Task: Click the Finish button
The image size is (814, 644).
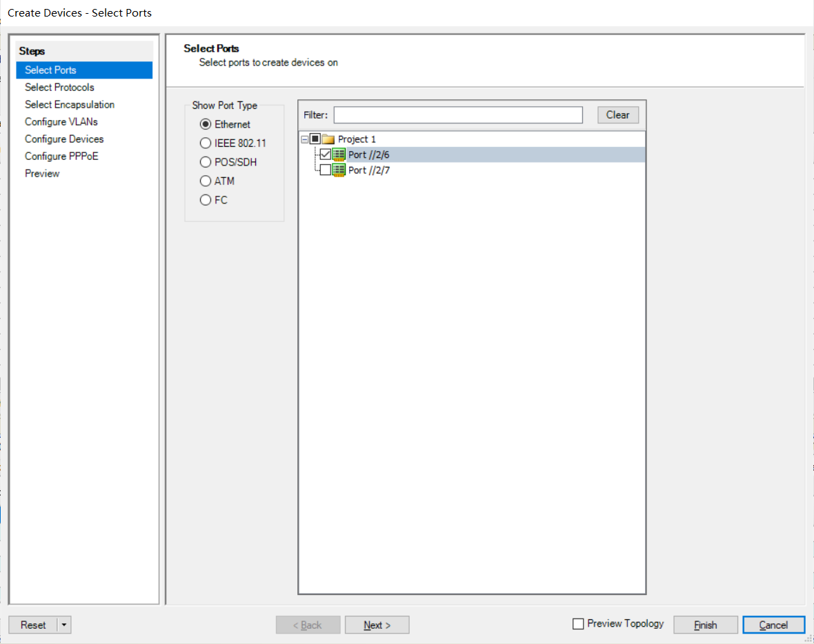Action: pyautogui.click(x=706, y=625)
